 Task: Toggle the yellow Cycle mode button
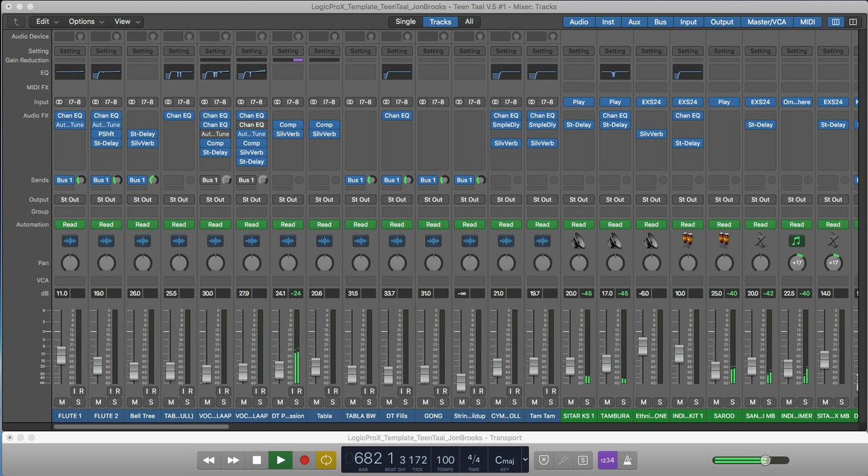tap(326, 460)
